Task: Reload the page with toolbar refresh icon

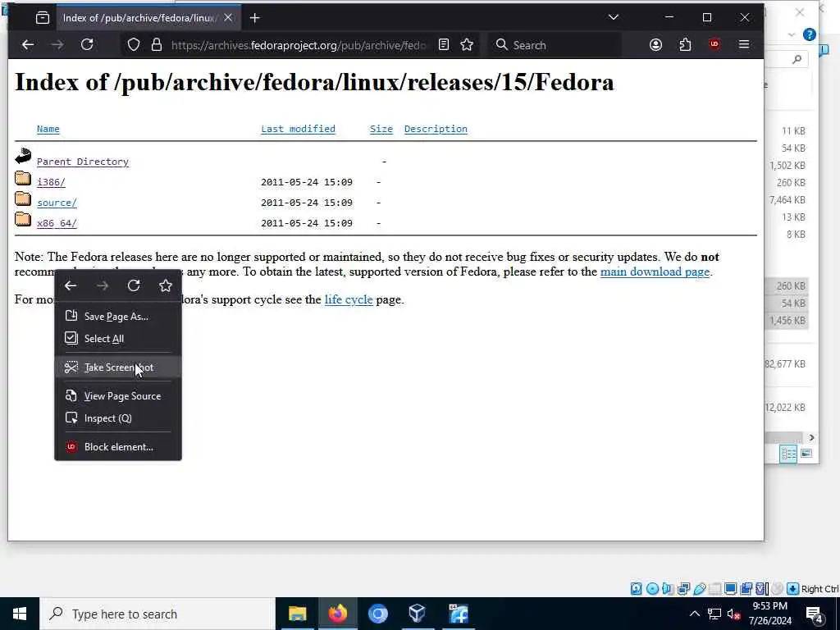Action: tap(87, 45)
